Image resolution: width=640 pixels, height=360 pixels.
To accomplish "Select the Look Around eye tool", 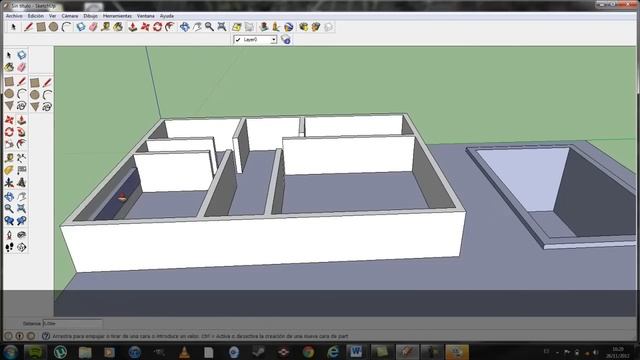I will 22,235.
